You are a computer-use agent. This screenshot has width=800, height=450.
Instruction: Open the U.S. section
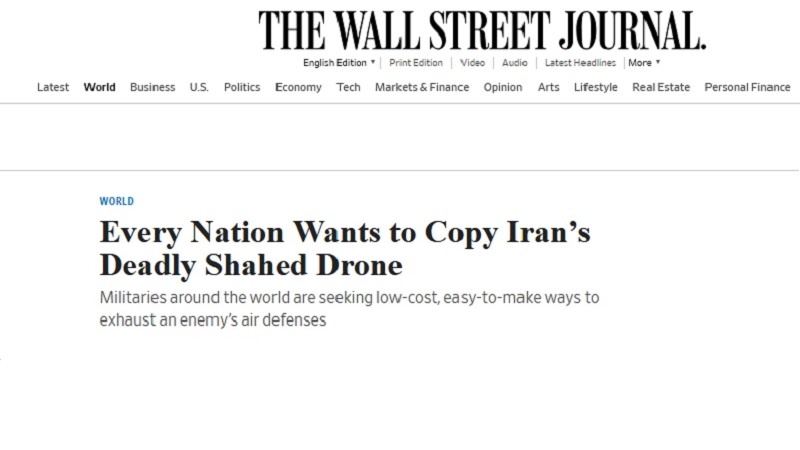coord(199,87)
